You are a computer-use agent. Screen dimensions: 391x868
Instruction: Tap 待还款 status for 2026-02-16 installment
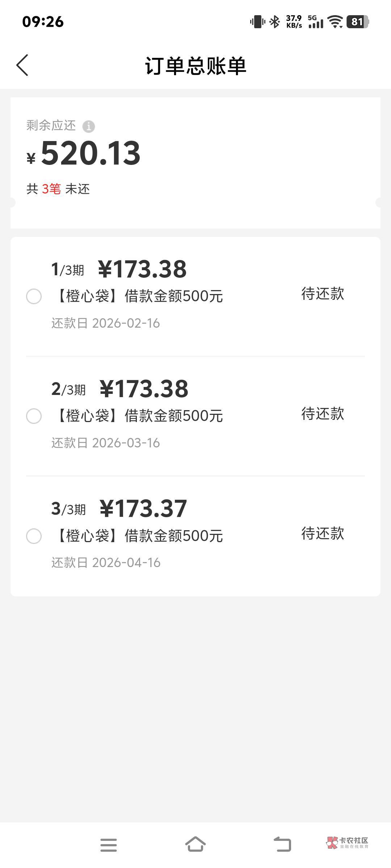click(322, 294)
